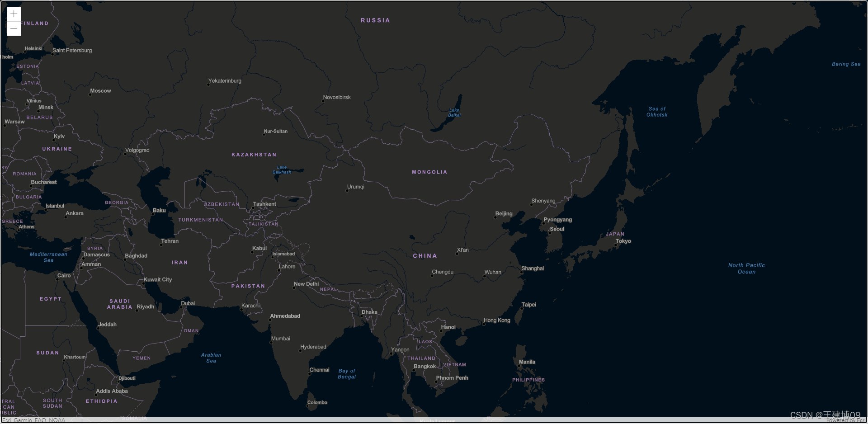Zoom out with the minus button
The width and height of the screenshot is (868, 424).
pyautogui.click(x=14, y=28)
